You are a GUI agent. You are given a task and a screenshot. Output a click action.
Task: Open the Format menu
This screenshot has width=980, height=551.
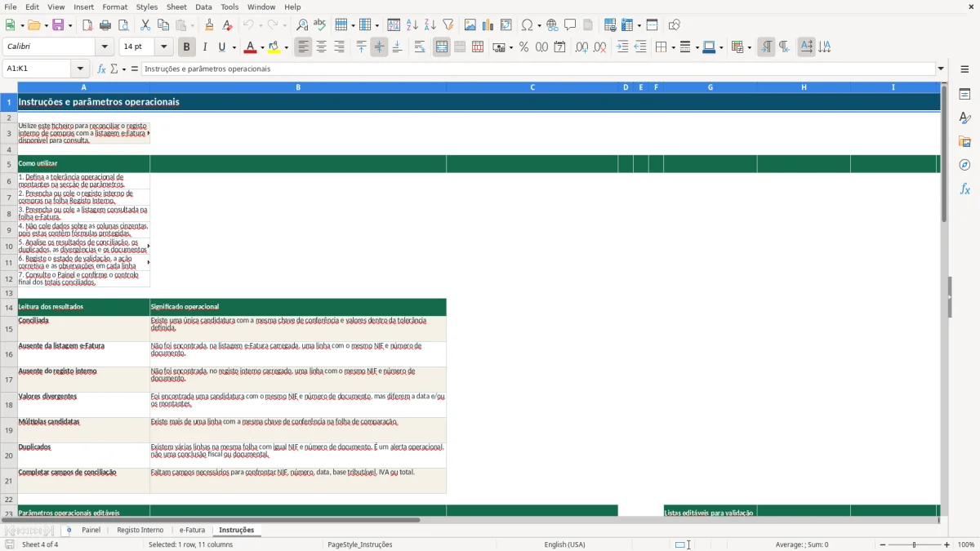pos(114,7)
